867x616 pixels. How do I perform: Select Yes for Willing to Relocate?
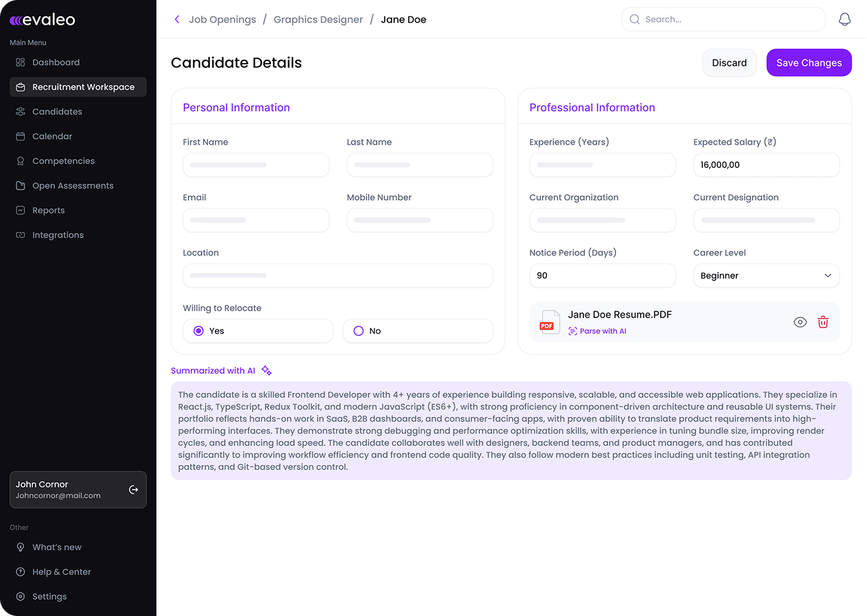(x=199, y=331)
